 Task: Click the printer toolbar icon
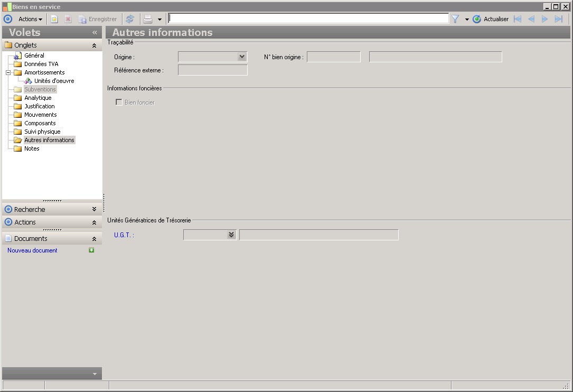point(148,19)
